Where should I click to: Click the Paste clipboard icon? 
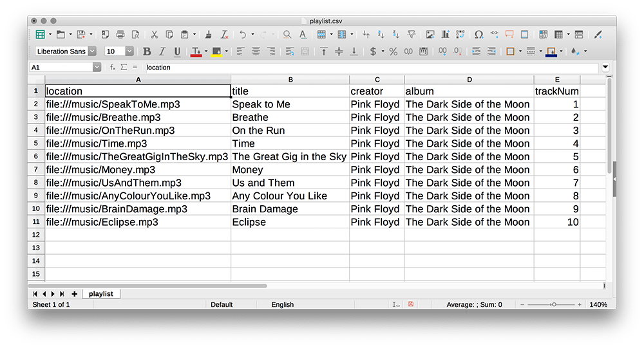point(185,35)
